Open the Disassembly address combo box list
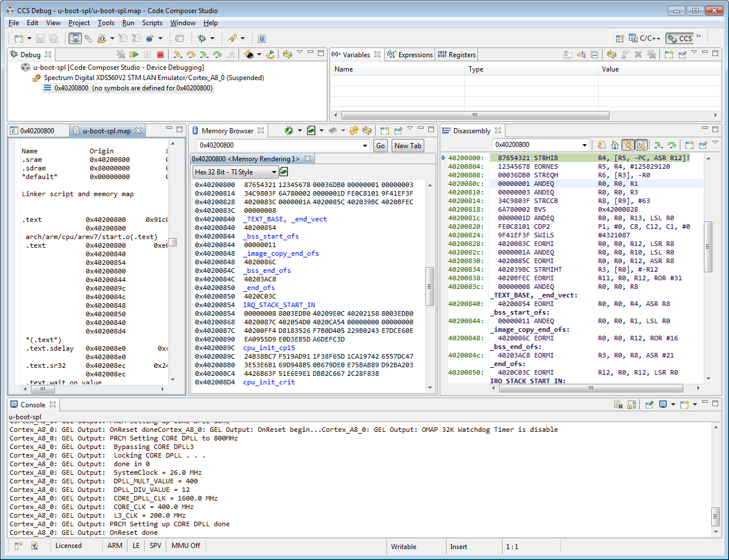This screenshot has height=560, width=729. [584, 145]
